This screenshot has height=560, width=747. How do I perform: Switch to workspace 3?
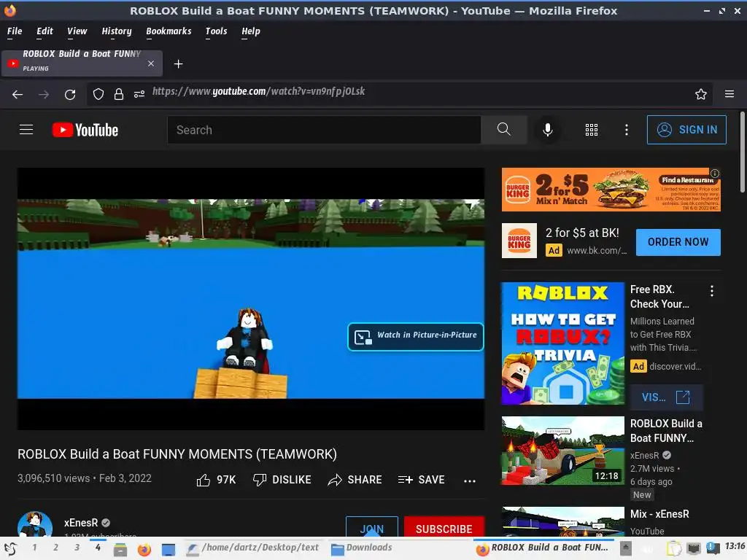pos(77,547)
